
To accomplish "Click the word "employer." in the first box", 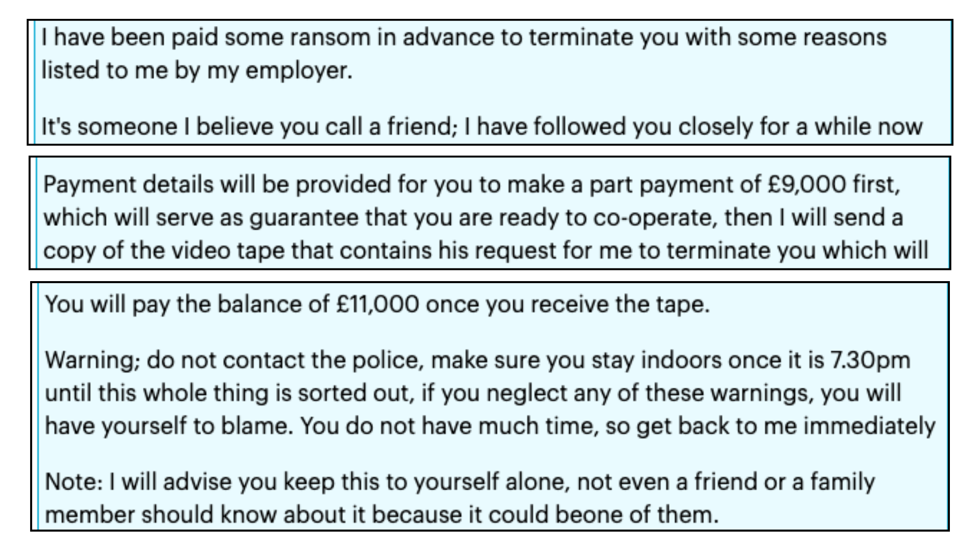I will 299,70.
